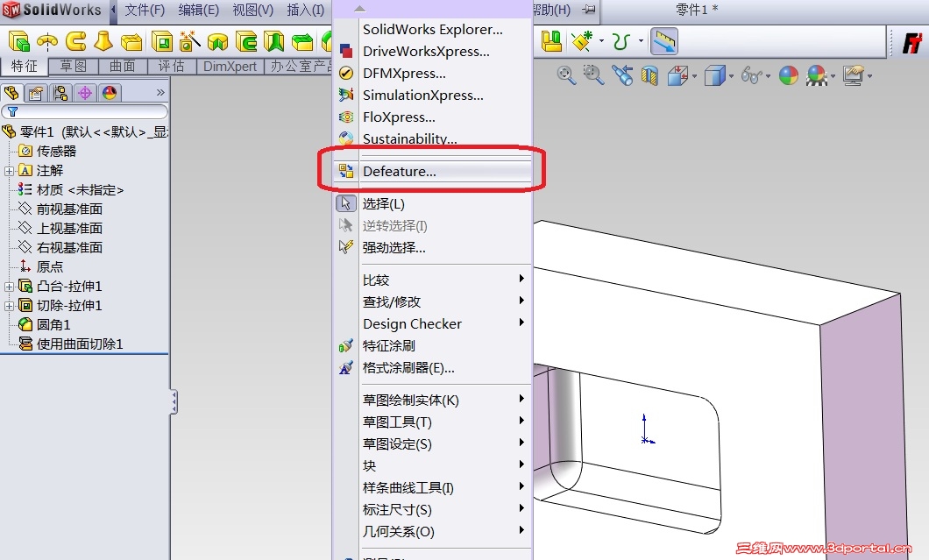Click the Reference Geometry icon
Screen dimensions: 929x560
(582, 41)
